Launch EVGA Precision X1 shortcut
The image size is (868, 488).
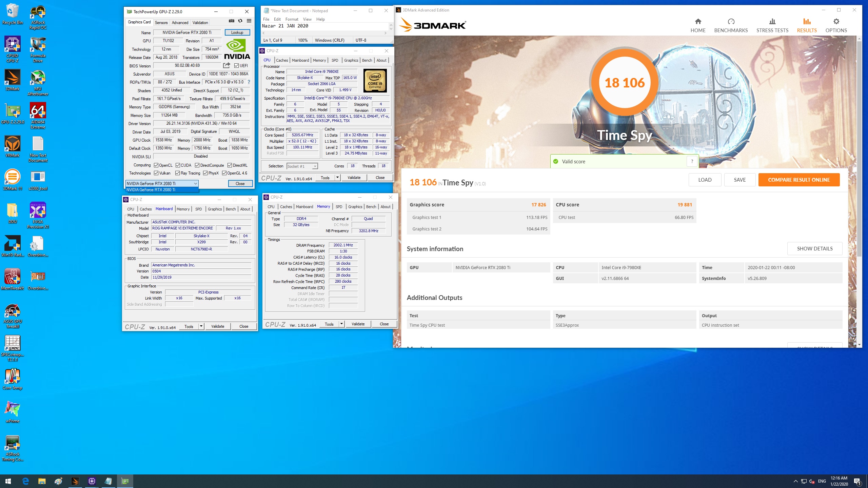pos(38,216)
